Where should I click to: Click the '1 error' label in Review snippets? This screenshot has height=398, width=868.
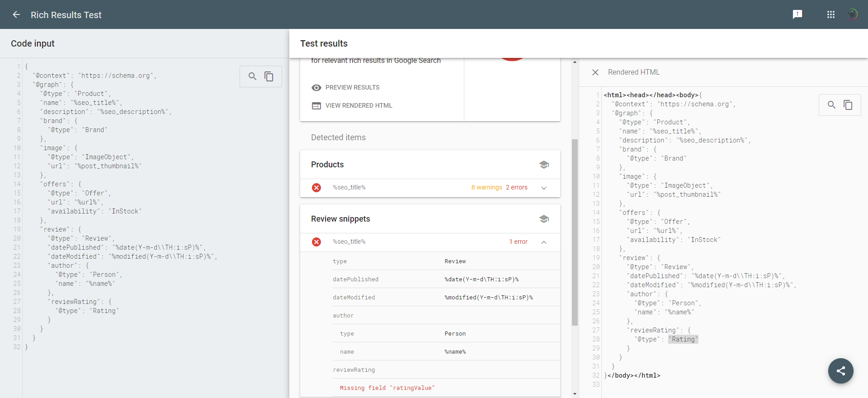518,242
